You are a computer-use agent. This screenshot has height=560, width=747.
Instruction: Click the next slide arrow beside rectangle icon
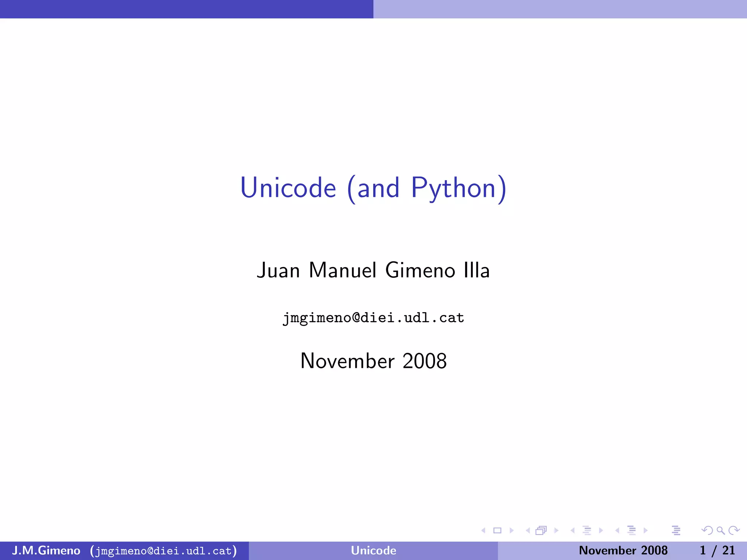[x=511, y=530]
